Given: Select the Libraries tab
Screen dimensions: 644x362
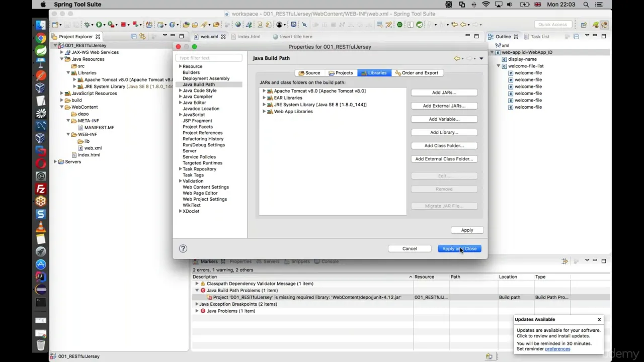Looking at the screenshot, I should pos(373,73).
